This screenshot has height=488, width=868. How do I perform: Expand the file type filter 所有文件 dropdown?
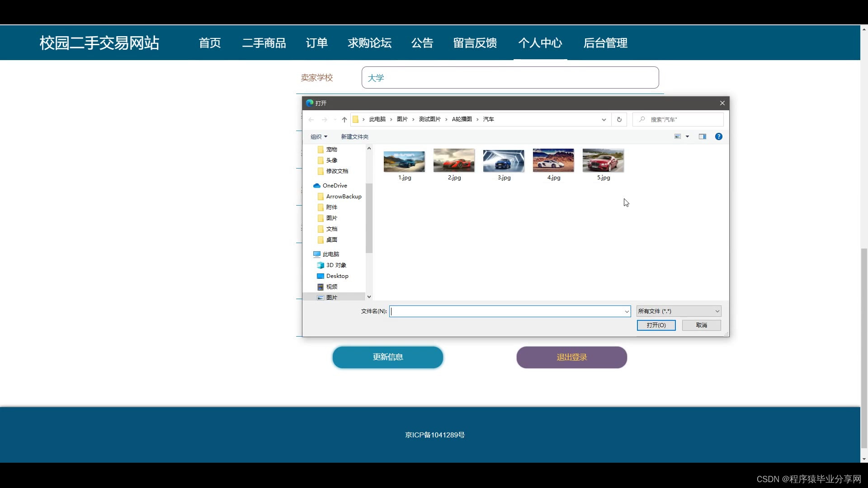coord(679,311)
